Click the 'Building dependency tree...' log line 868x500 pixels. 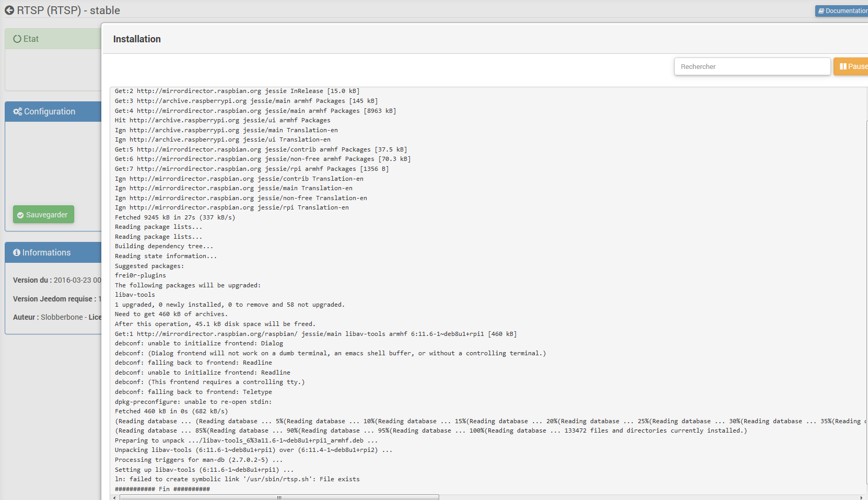pos(164,246)
